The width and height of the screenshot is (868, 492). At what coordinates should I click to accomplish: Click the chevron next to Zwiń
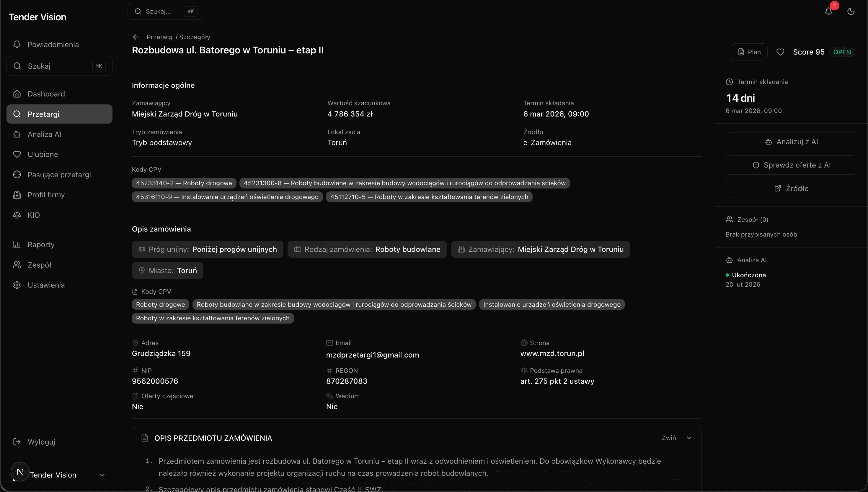pyautogui.click(x=689, y=438)
